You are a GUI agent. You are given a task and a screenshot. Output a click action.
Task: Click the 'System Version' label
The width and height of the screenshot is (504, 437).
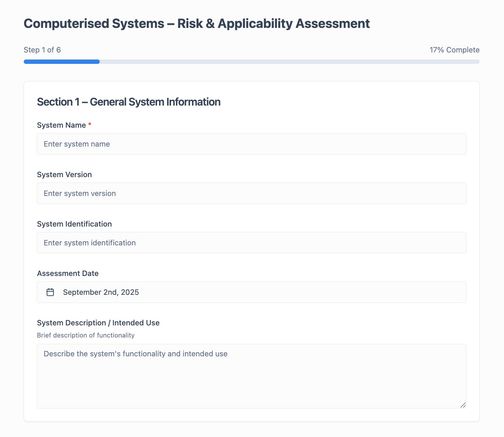pos(64,175)
